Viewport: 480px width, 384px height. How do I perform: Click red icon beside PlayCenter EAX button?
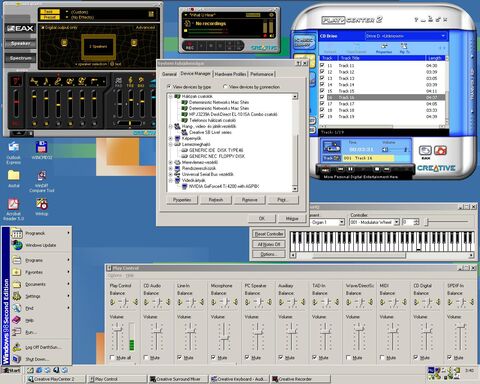[x=440, y=150]
